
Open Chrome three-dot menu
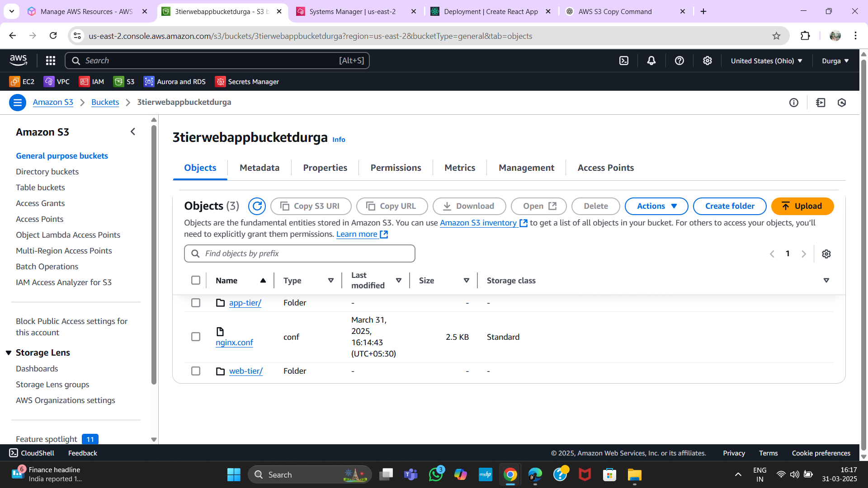click(x=855, y=36)
